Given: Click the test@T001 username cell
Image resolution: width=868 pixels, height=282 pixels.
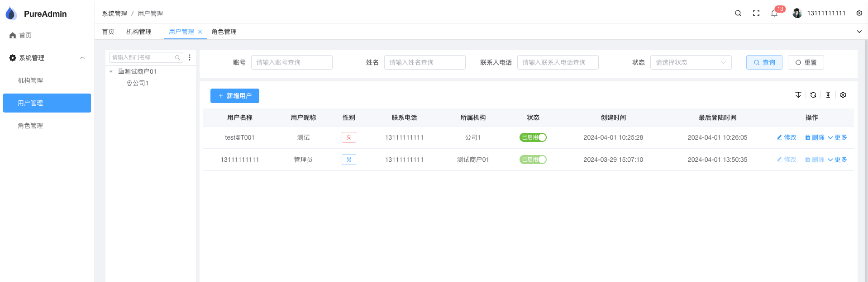Looking at the screenshot, I should [x=240, y=137].
